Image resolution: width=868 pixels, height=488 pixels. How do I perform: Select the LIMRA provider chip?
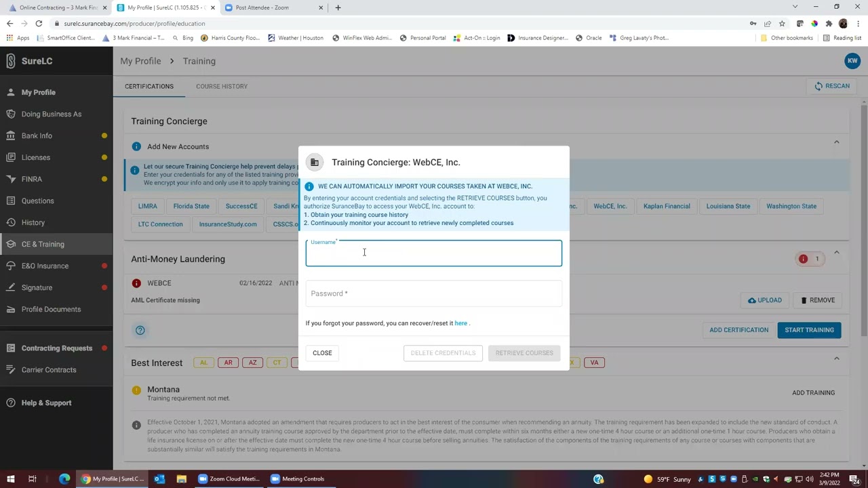tap(147, 206)
